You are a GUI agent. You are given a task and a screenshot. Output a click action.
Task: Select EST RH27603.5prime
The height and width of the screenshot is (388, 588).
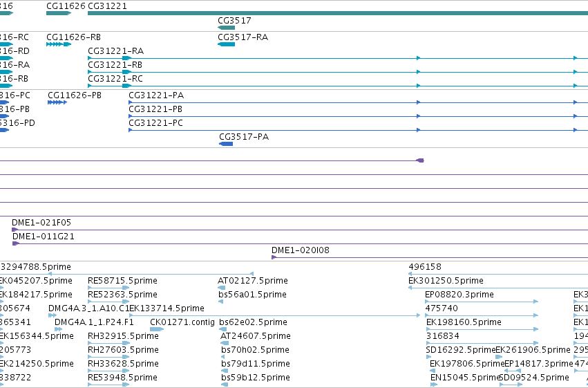click(124, 350)
